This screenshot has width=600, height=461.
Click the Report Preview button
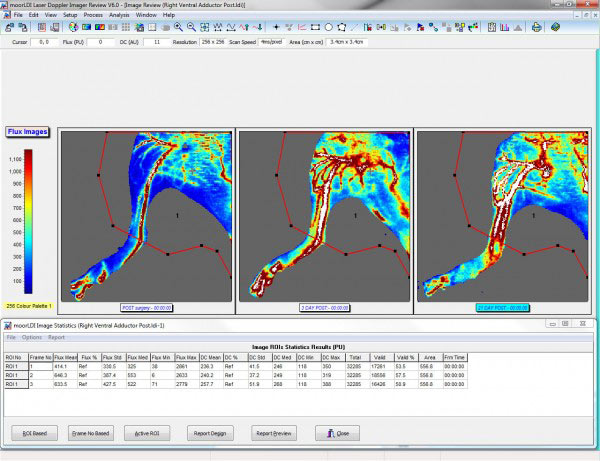[272, 433]
